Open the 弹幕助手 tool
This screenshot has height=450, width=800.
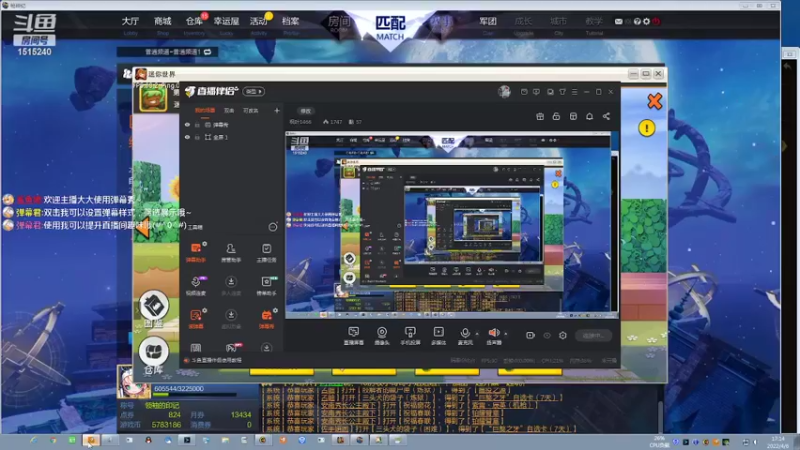(x=196, y=252)
